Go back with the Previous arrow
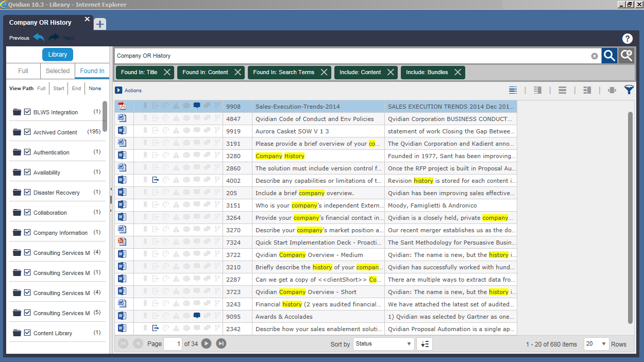The width and height of the screenshot is (644, 362). tap(39, 38)
